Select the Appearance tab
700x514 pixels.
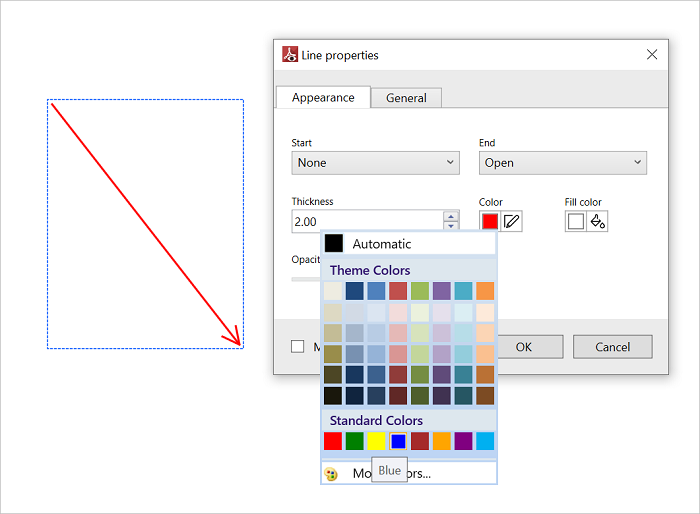323,97
